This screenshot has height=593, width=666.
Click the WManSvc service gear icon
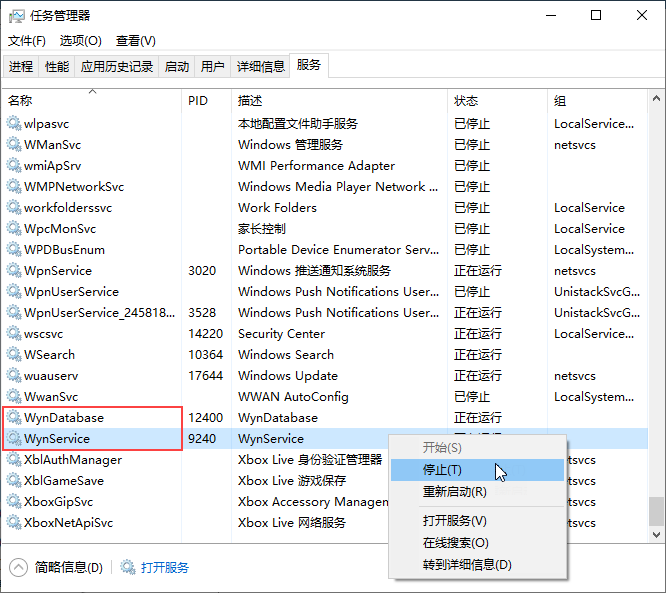pos(14,144)
